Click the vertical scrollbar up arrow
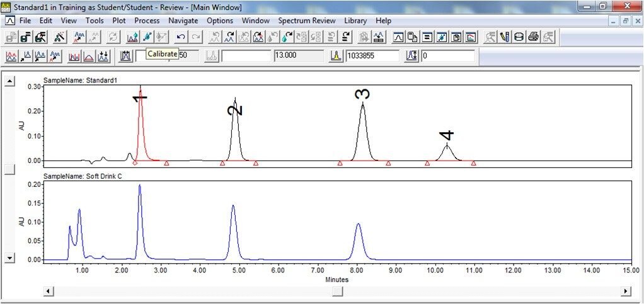Viewport: 644px width, 304px height. click(x=9, y=81)
